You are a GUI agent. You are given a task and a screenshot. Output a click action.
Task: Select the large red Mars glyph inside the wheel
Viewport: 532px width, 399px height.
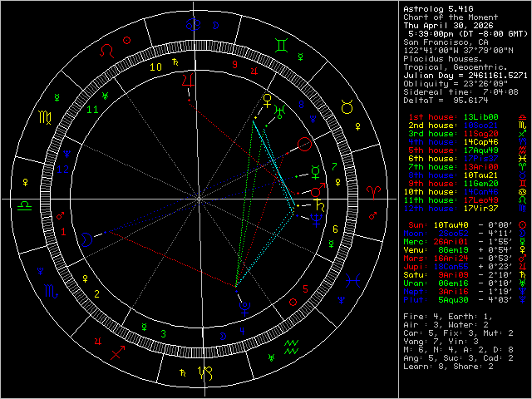318,190
